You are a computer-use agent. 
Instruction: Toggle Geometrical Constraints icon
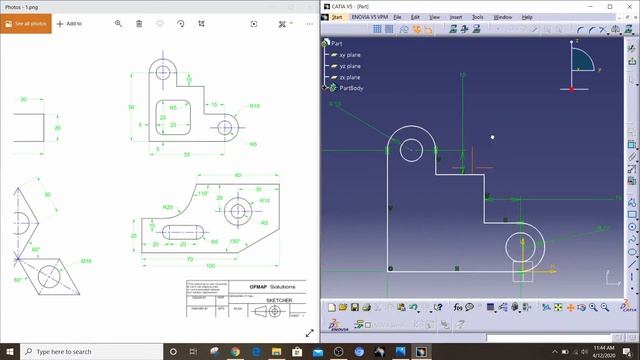[416, 29]
